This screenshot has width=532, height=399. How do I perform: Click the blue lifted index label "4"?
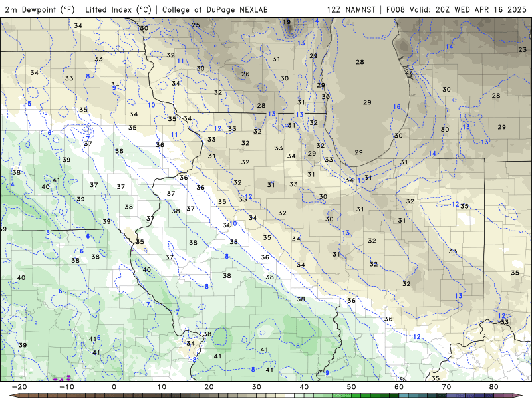13,184
